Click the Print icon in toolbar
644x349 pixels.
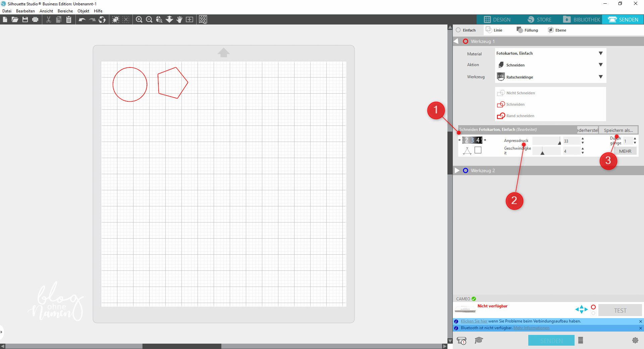pyautogui.click(x=35, y=19)
